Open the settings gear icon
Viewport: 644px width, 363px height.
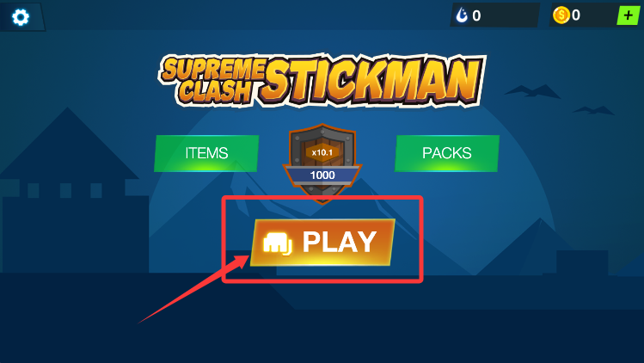point(21,17)
